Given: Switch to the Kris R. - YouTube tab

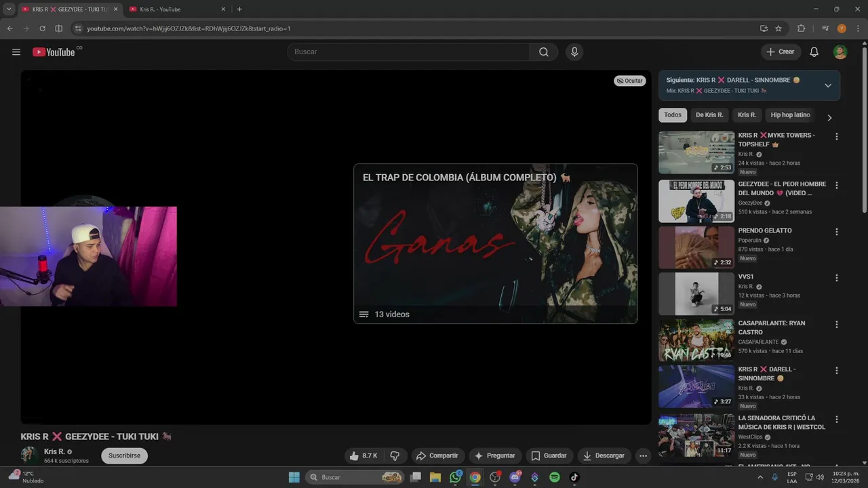Looking at the screenshot, I should [x=177, y=9].
